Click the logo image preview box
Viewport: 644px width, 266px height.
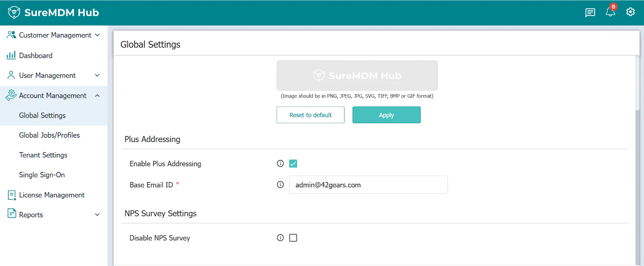tap(357, 75)
